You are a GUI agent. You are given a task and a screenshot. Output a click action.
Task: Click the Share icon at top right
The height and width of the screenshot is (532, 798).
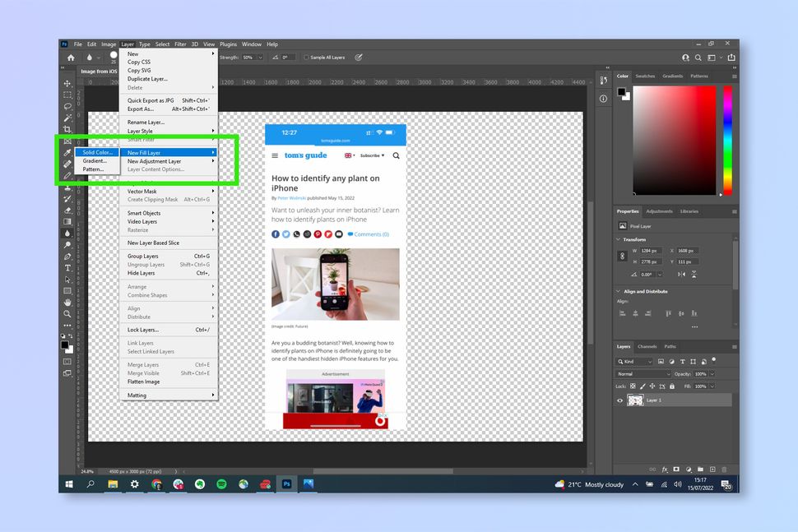pyautogui.click(x=731, y=58)
